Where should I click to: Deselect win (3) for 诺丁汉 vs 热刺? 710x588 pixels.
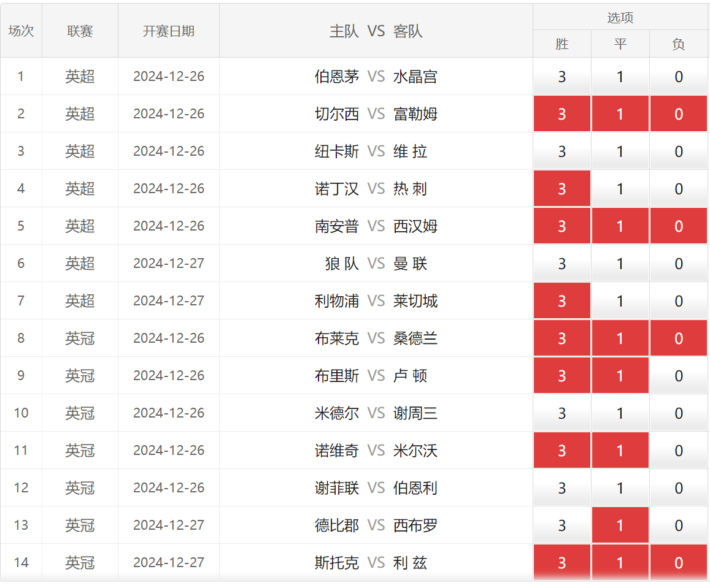pyautogui.click(x=562, y=189)
